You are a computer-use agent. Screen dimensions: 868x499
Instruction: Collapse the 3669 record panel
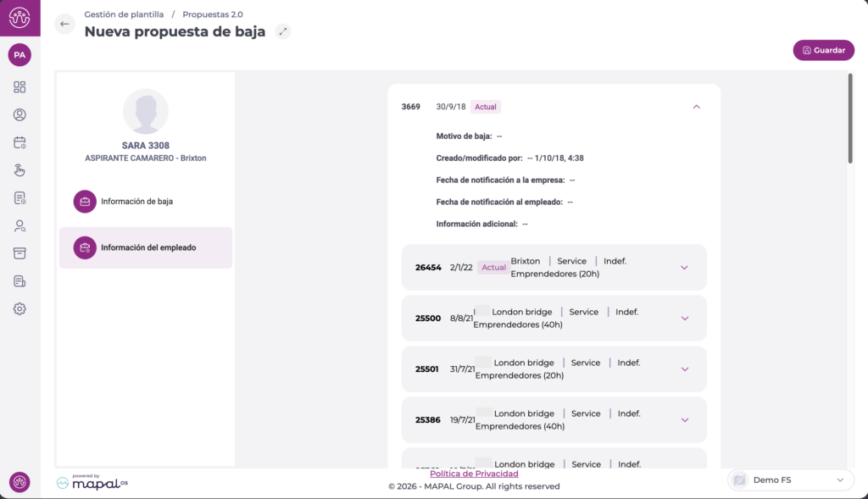tap(697, 107)
